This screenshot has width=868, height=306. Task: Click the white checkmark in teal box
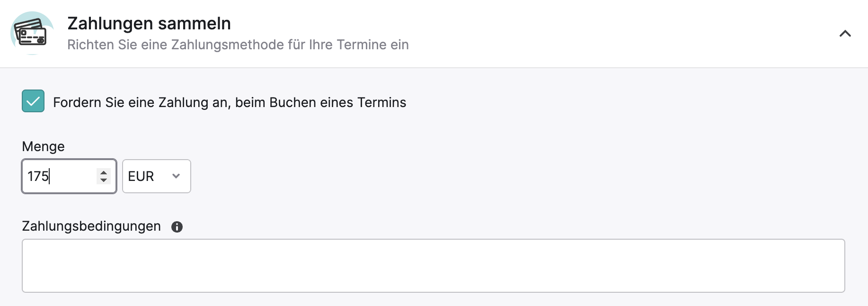[x=33, y=101]
